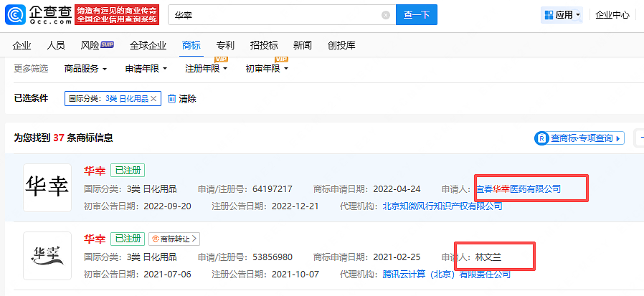
Task: Switch to the 创投库 tab
Action: click(341, 46)
